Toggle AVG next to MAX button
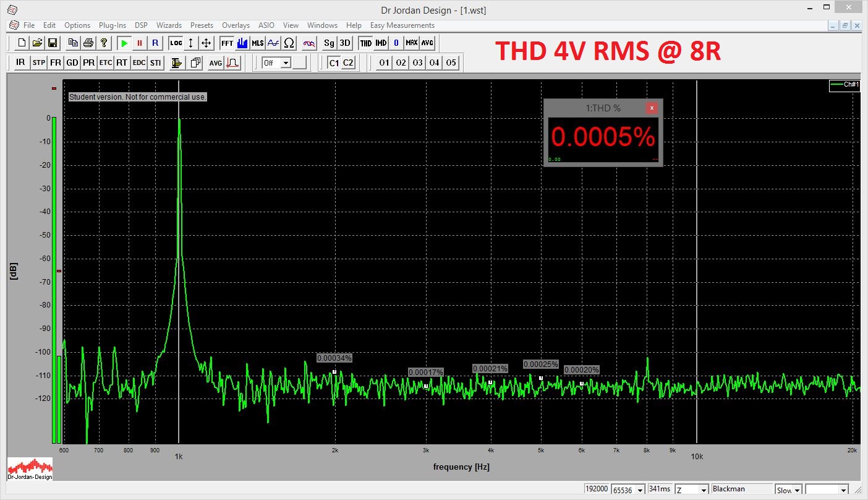This screenshot has width=868, height=500. click(427, 43)
